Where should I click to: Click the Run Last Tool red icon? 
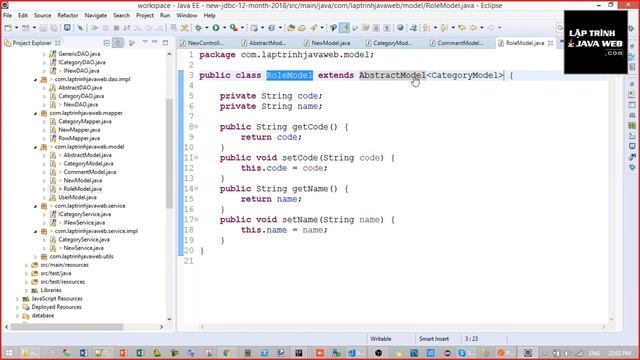[x=233, y=28]
